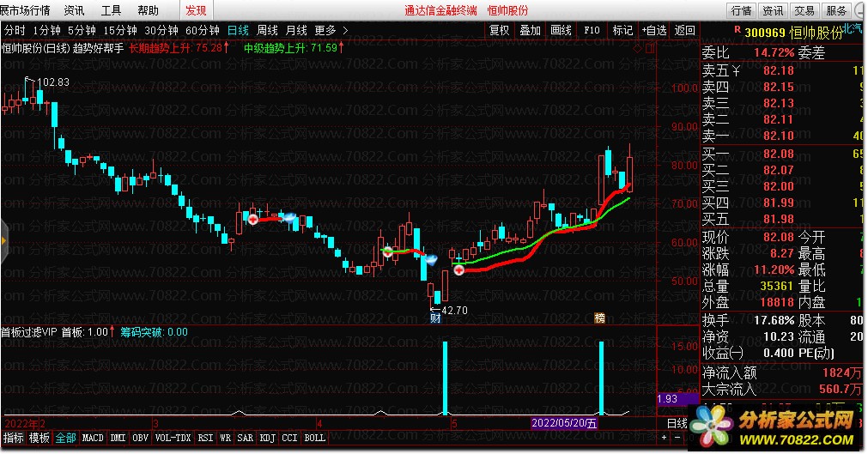Click the 102.83 high price label
Screen dimensions: 868x454
coord(53,82)
